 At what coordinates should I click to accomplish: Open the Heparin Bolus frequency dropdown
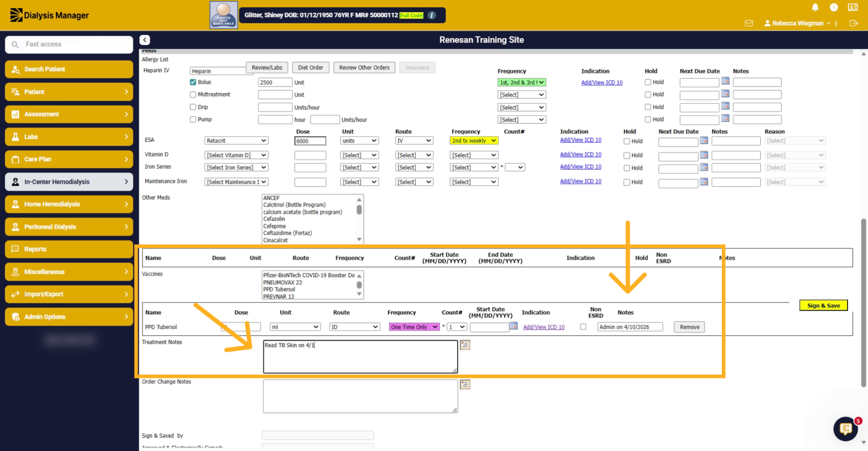coord(522,82)
